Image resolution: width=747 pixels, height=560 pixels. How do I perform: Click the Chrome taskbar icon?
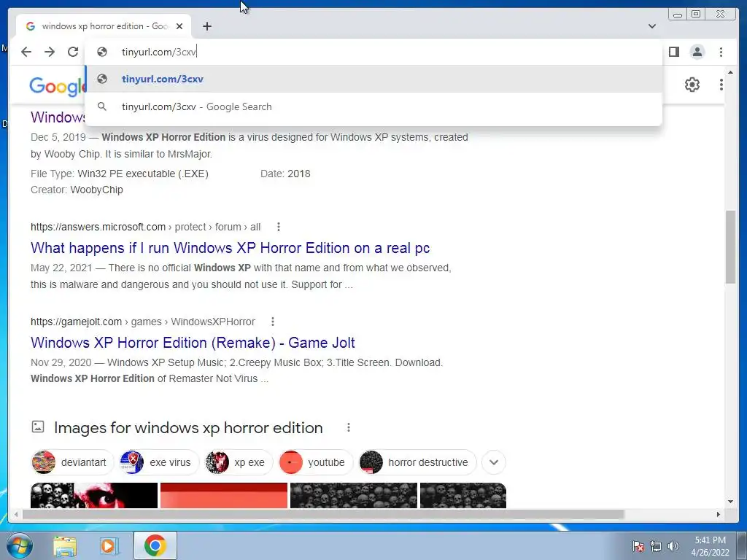(x=155, y=545)
